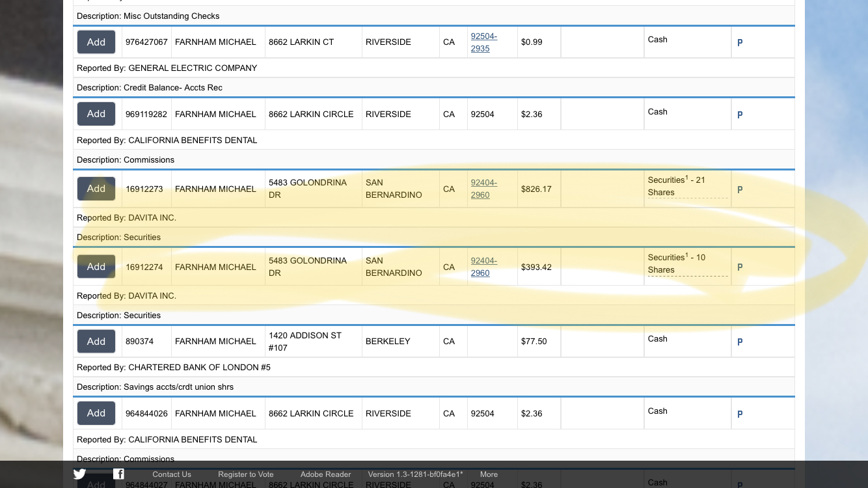Click the address 8662 LARKIN CT
Viewport: 868px width, 488px height.
coord(301,42)
